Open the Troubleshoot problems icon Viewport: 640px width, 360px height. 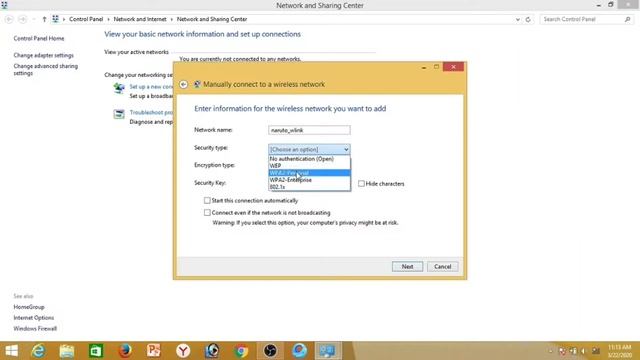119,114
